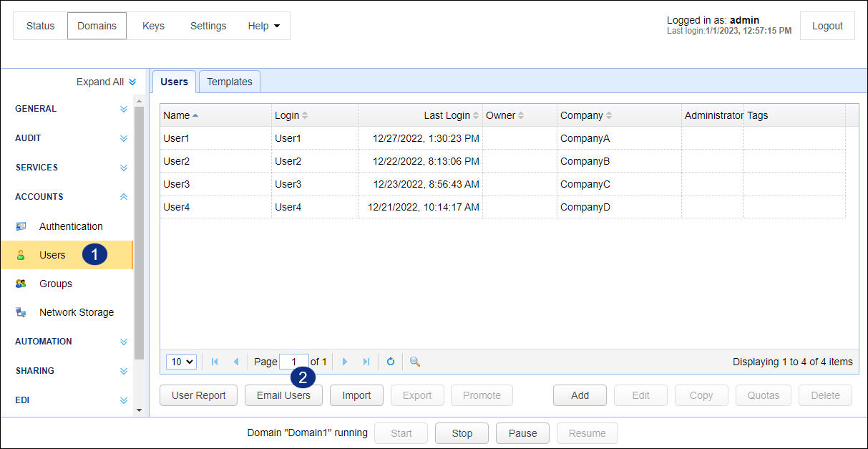The height and width of the screenshot is (449, 868).
Task: Sort by Owner column header
Action: coord(520,115)
